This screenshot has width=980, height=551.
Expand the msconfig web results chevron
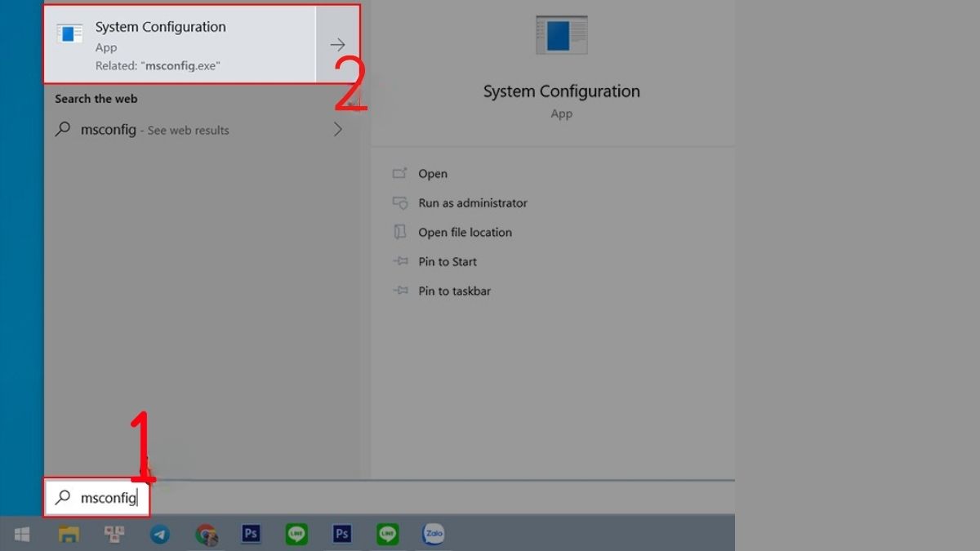click(x=337, y=129)
